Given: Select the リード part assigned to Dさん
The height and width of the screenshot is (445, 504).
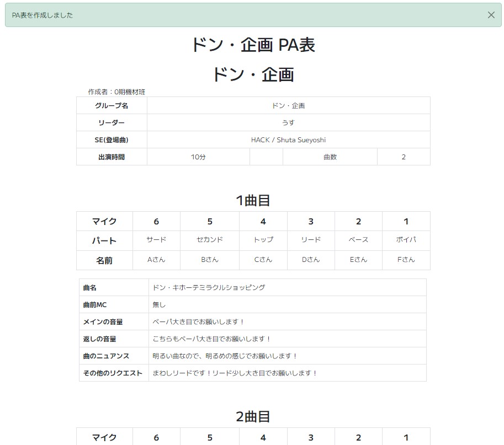Looking at the screenshot, I should click(311, 240).
